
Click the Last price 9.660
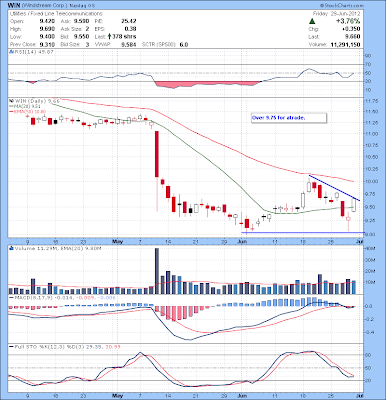(x=354, y=37)
